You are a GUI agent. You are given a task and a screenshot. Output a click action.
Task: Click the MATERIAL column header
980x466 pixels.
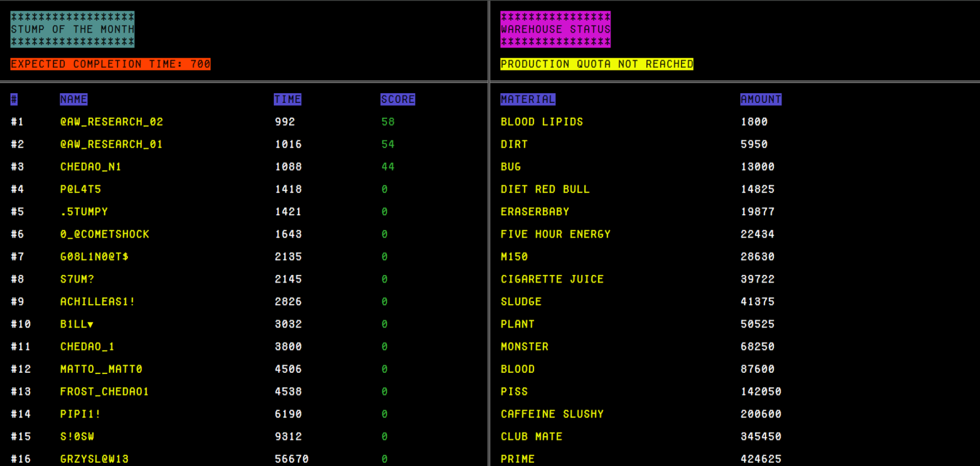528,99
